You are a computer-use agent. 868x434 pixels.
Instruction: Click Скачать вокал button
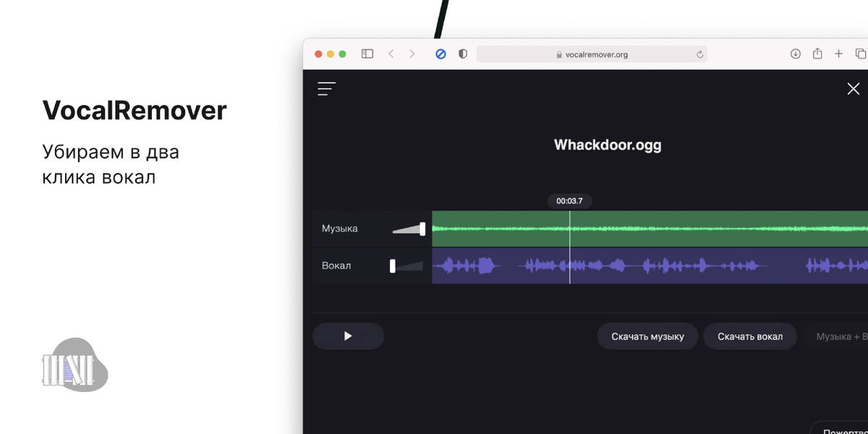coord(750,336)
